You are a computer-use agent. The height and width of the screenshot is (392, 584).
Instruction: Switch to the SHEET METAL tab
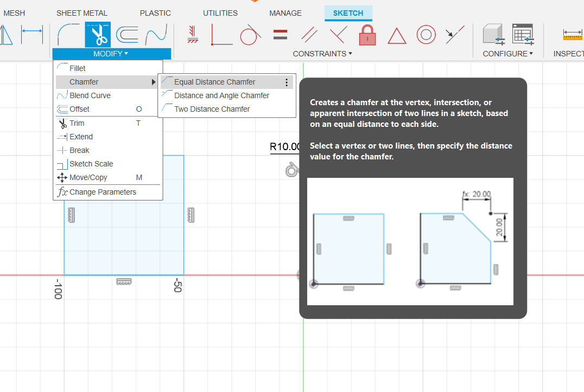pyautogui.click(x=82, y=13)
